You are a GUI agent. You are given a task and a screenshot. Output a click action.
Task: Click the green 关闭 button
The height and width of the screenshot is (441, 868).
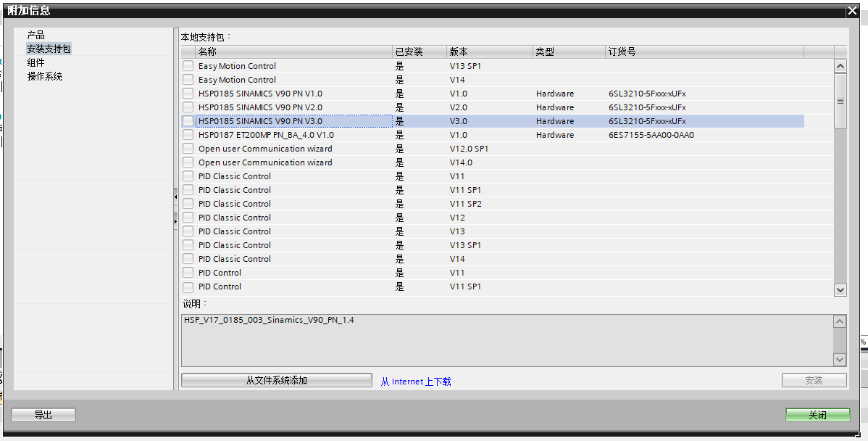tap(817, 415)
